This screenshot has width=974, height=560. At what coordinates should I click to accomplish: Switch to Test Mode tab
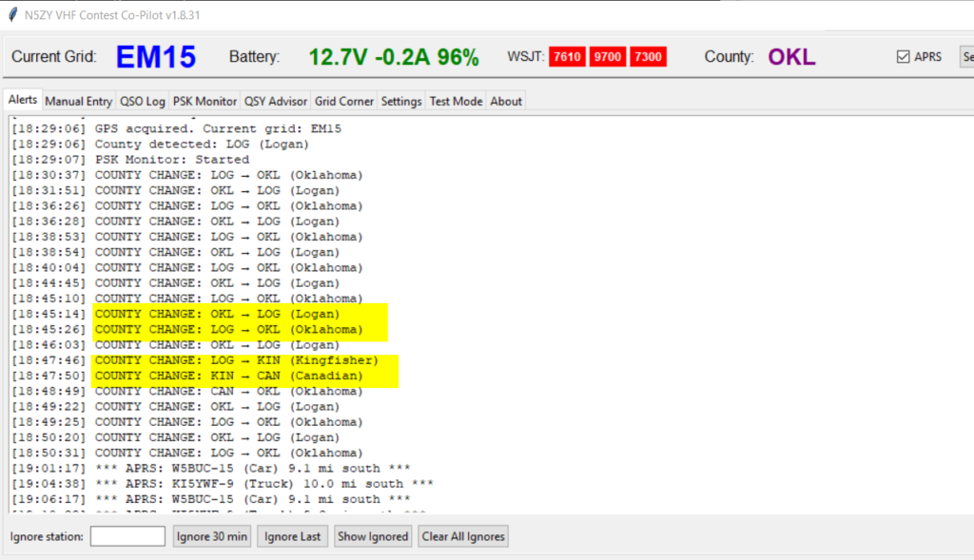[x=456, y=101]
